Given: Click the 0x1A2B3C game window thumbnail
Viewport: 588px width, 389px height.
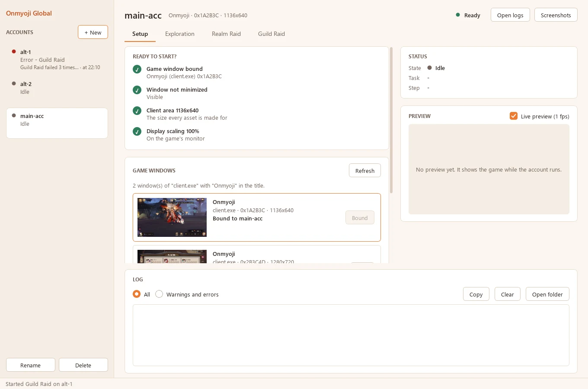Looking at the screenshot, I should click(x=172, y=217).
